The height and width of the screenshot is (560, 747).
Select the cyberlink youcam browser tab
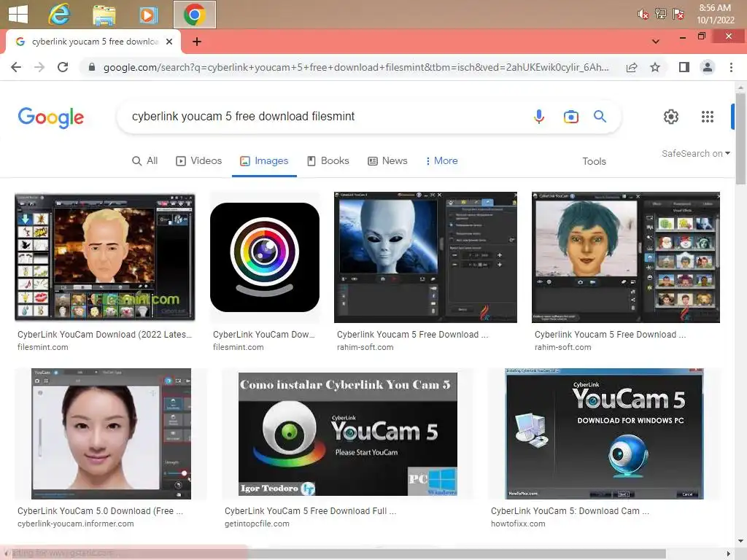(93, 42)
